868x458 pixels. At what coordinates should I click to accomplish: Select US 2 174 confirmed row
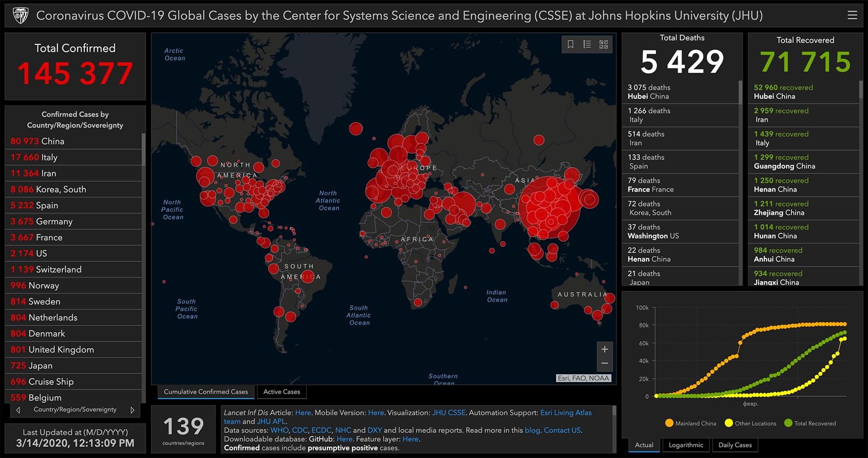tap(73, 253)
